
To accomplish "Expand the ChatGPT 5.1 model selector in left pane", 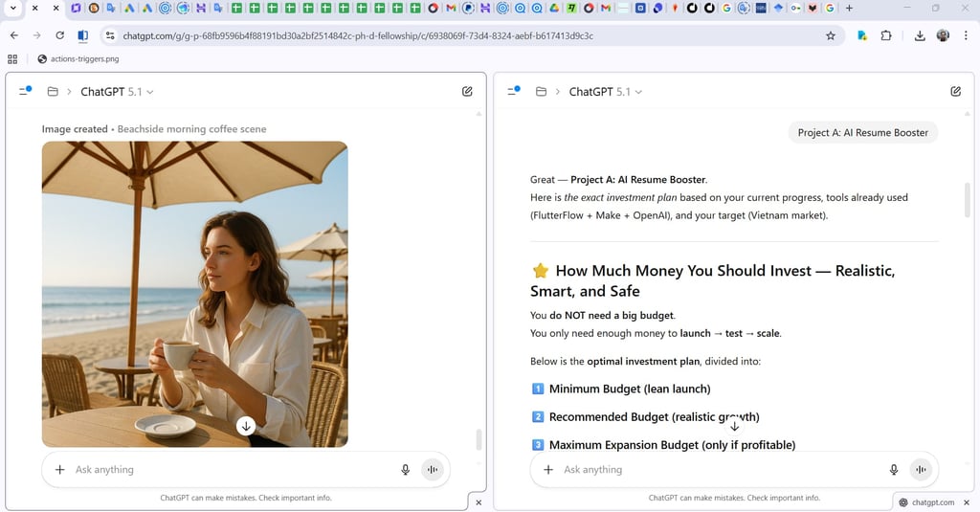I will [x=117, y=92].
